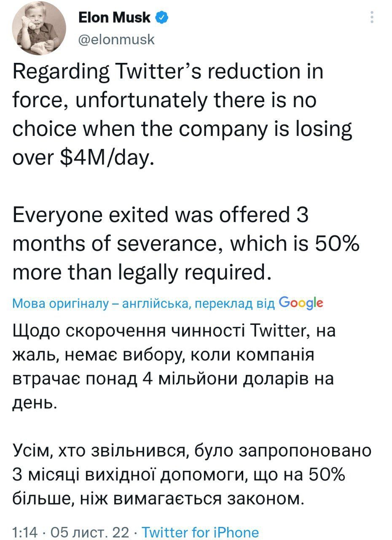Viewport: 392px width, 540px height.
Task: Open the tweet's three-dot more menu
Action: coord(371,17)
